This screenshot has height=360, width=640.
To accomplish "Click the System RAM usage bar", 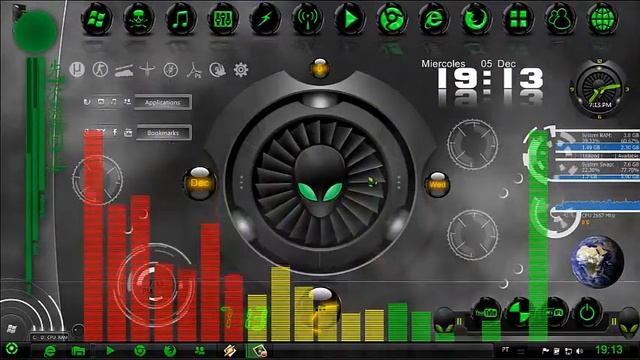I will coord(598,147).
